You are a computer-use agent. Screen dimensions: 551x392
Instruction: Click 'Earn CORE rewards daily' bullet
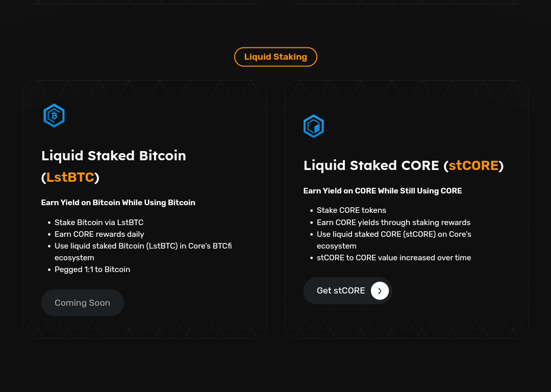(99, 234)
